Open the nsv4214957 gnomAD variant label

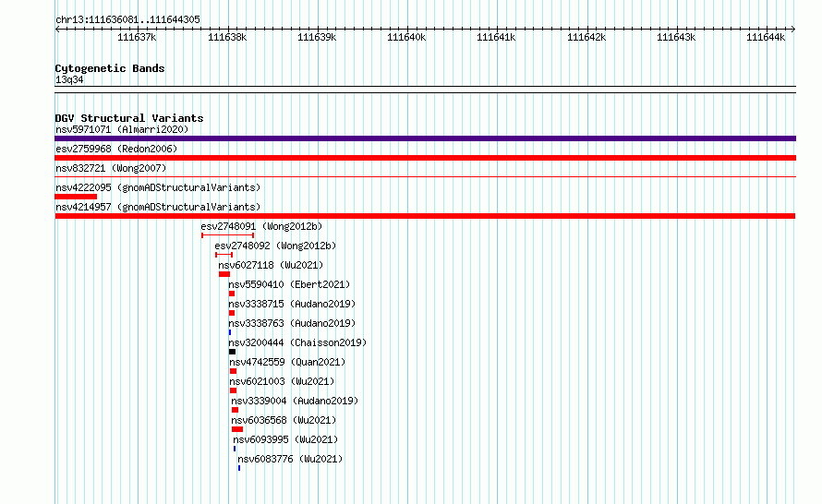click(x=158, y=207)
